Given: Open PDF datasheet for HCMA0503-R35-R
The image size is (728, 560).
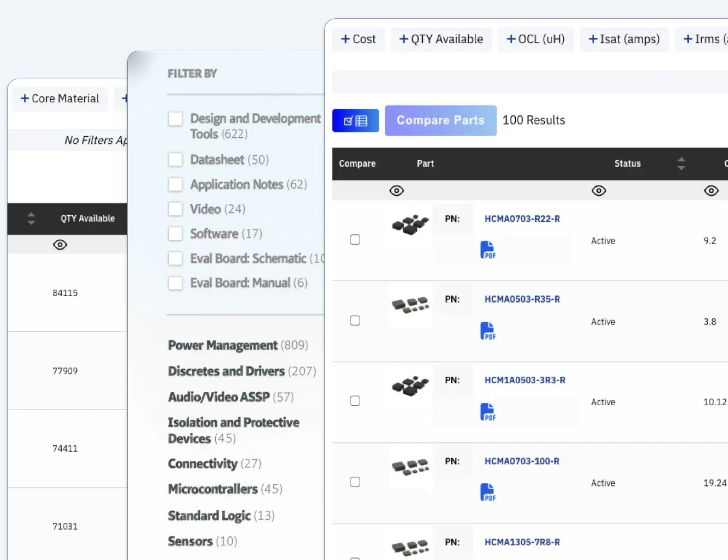Looking at the screenshot, I should 488,331.
